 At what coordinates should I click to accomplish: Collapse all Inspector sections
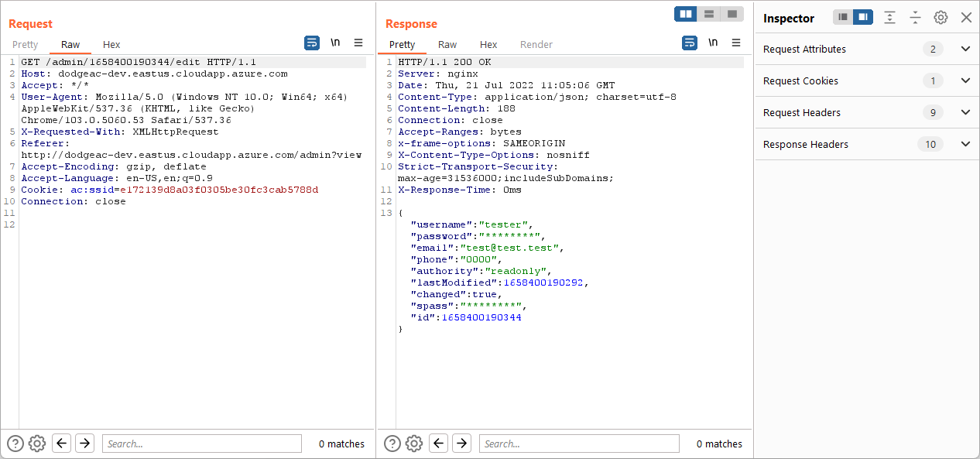point(915,17)
